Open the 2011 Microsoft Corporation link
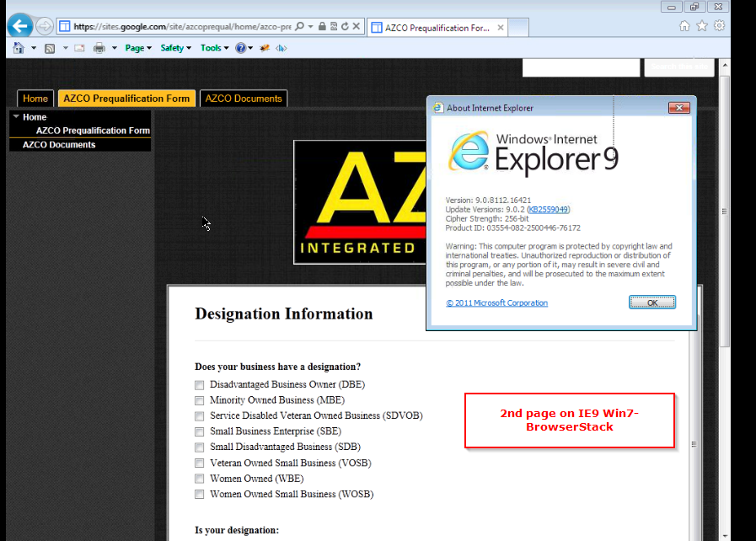 496,303
